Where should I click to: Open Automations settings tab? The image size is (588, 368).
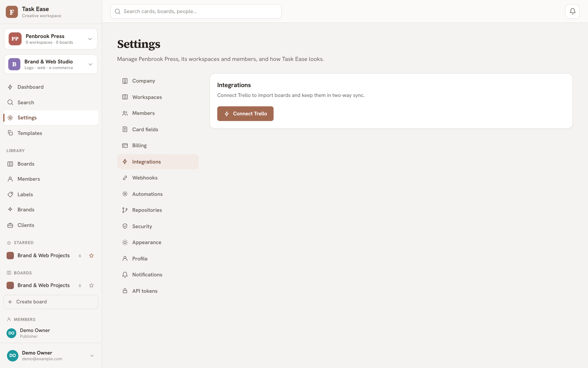[158, 194]
